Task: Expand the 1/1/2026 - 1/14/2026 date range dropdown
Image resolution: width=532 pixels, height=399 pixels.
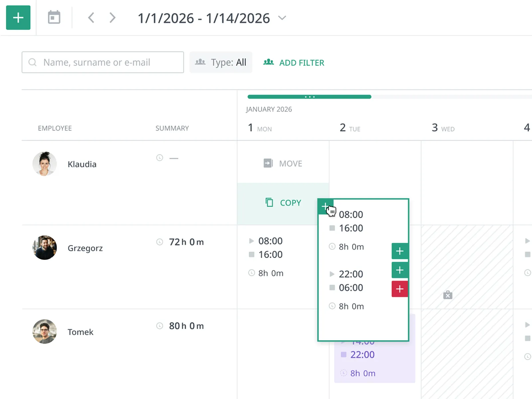Action: (x=282, y=18)
